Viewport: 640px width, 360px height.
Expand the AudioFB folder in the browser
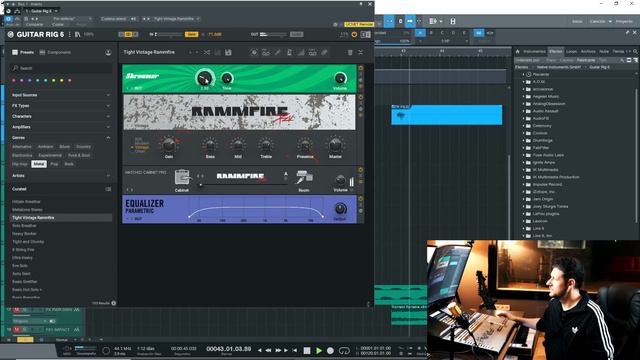524,118
